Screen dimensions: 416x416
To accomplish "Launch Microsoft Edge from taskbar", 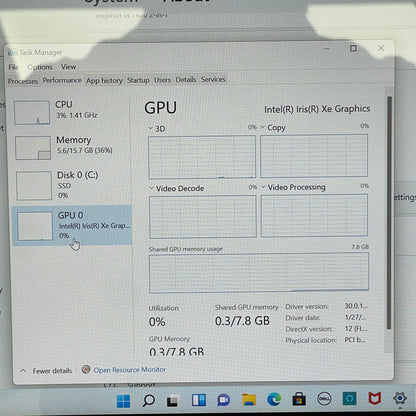I will pos(274,399).
